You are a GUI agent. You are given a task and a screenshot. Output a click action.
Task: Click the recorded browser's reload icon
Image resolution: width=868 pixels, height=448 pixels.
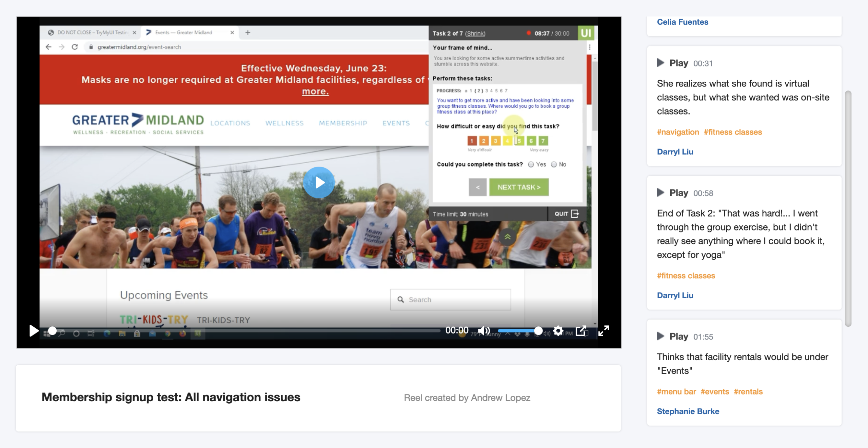click(x=75, y=47)
